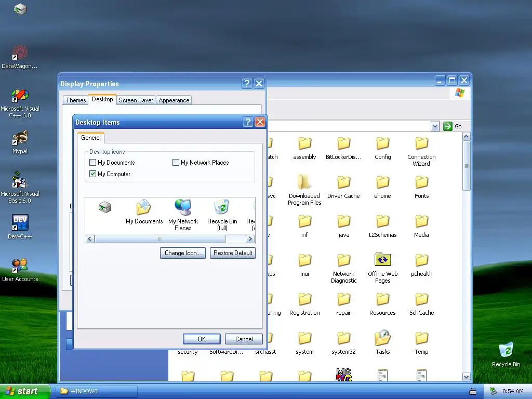Select the mui folder
The height and width of the screenshot is (399, 532).
pos(304,265)
